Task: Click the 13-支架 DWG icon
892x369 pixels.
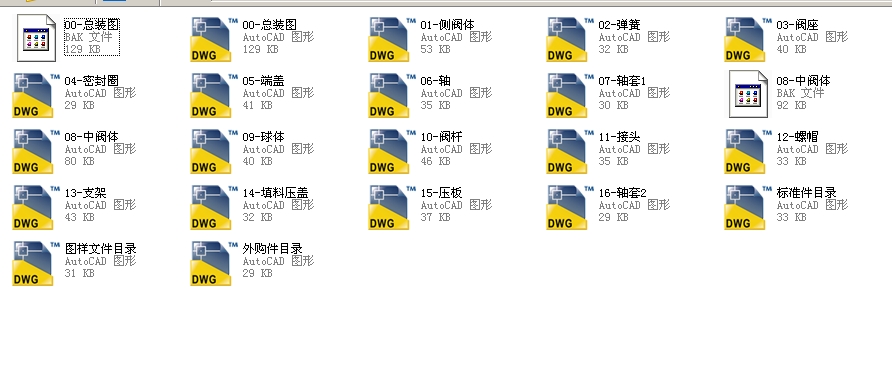Action: click(36, 208)
